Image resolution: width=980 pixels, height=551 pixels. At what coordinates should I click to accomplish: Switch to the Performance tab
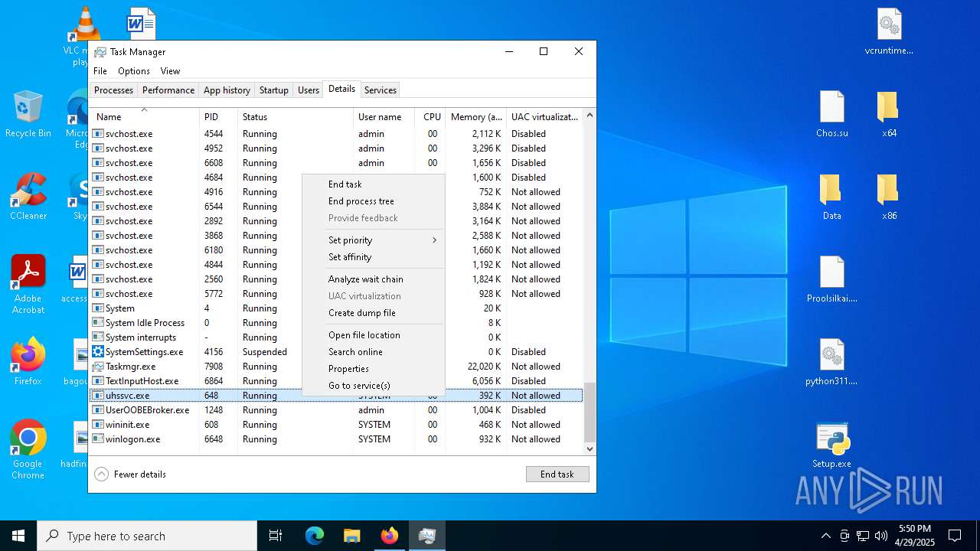(168, 90)
